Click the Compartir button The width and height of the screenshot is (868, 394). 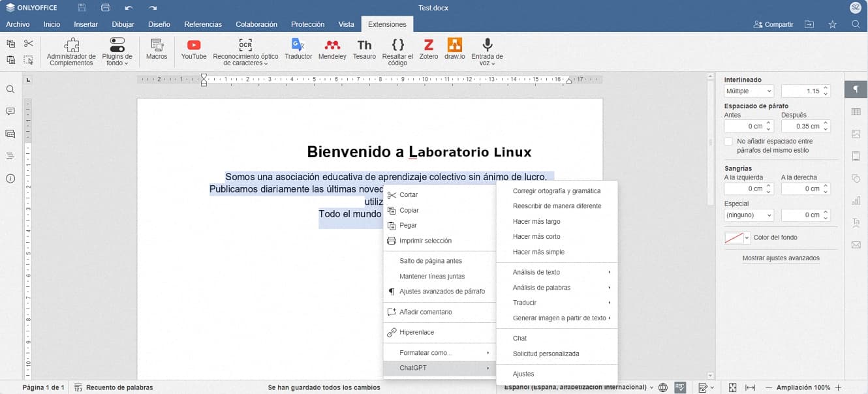(x=773, y=24)
